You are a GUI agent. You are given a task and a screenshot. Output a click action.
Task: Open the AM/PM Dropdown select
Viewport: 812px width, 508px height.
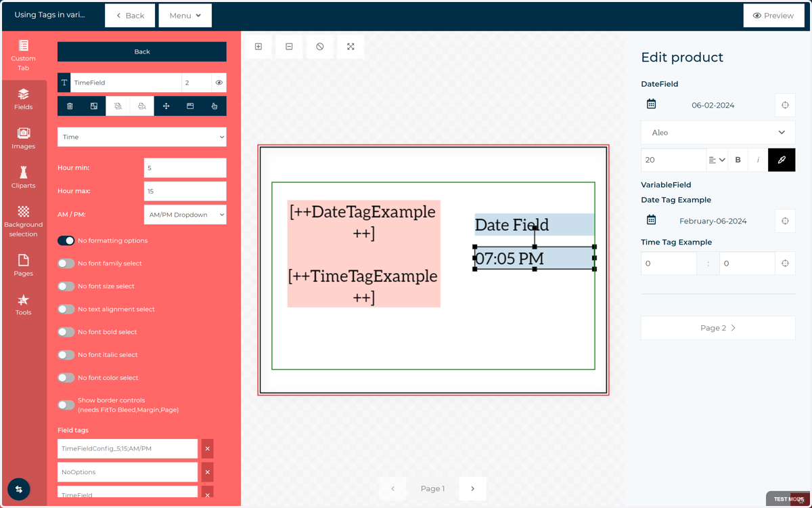(185, 215)
